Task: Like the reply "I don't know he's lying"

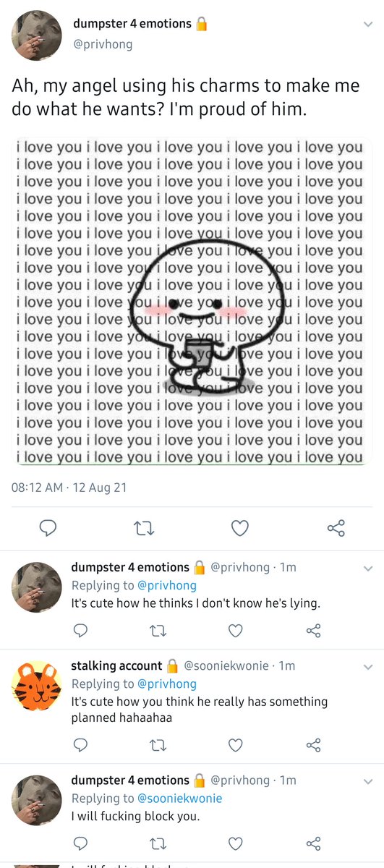Action: coord(235,631)
